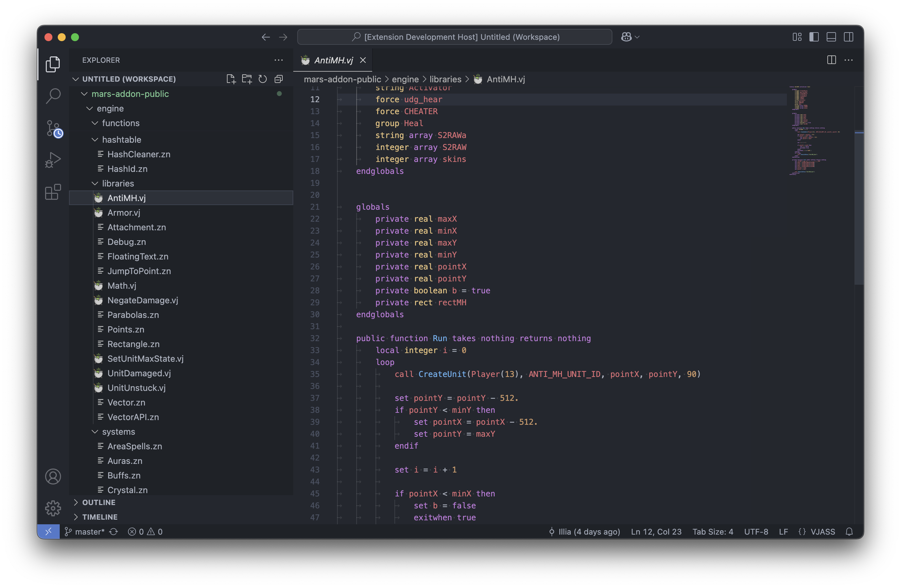Open the Search view in activity bar
The height and width of the screenshot is (588, 901).
pyautogui.click(x=53, y=96)
